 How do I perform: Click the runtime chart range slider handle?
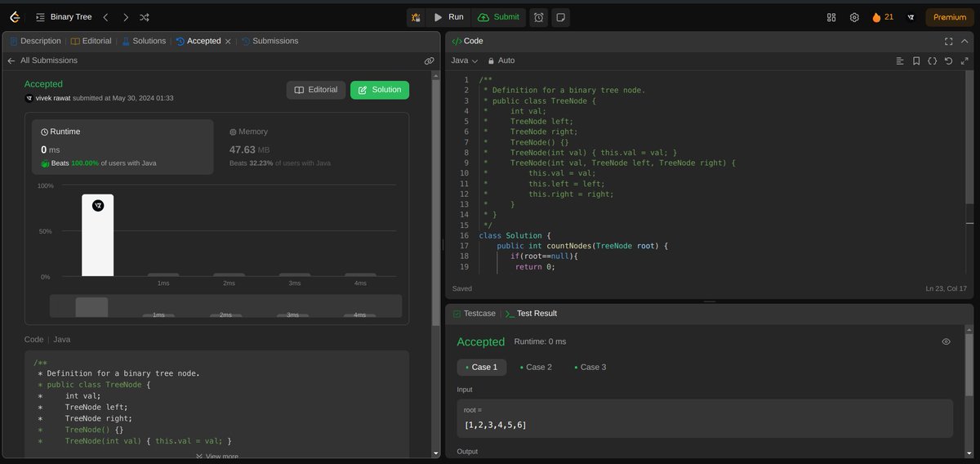pyautogui.click(x=91, y=307)
